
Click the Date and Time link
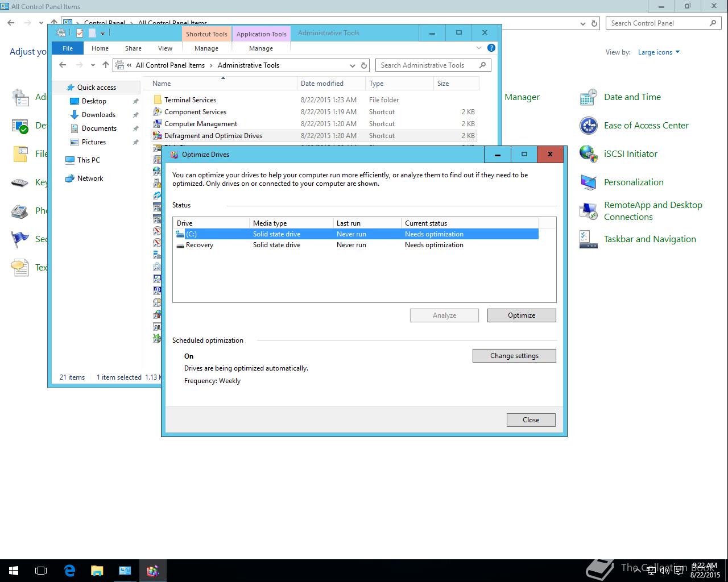point(632,97)
